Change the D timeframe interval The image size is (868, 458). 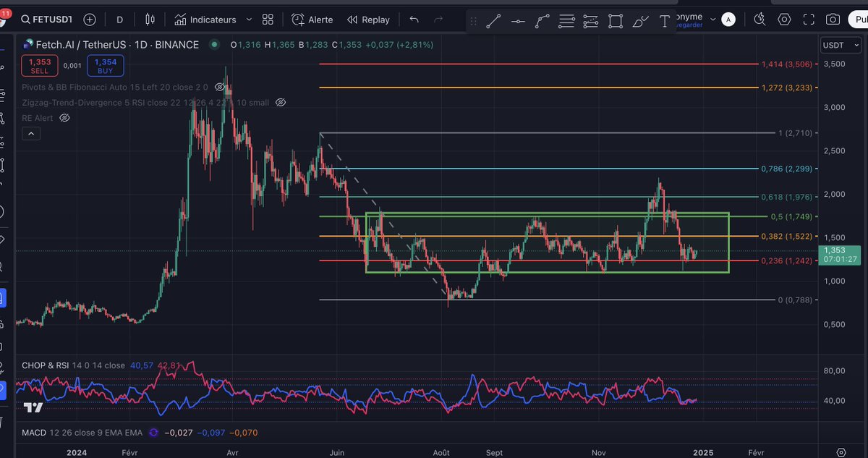120,20
